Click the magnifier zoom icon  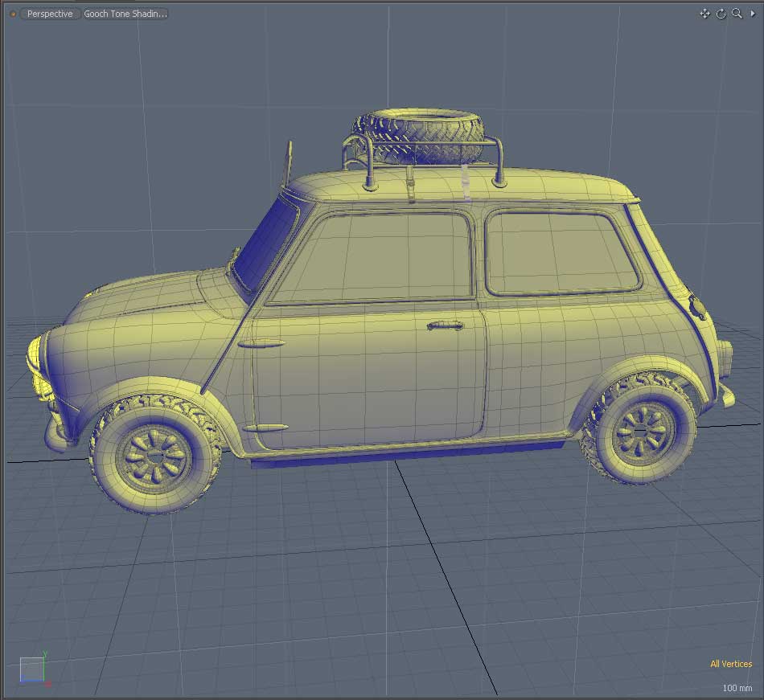735,14
